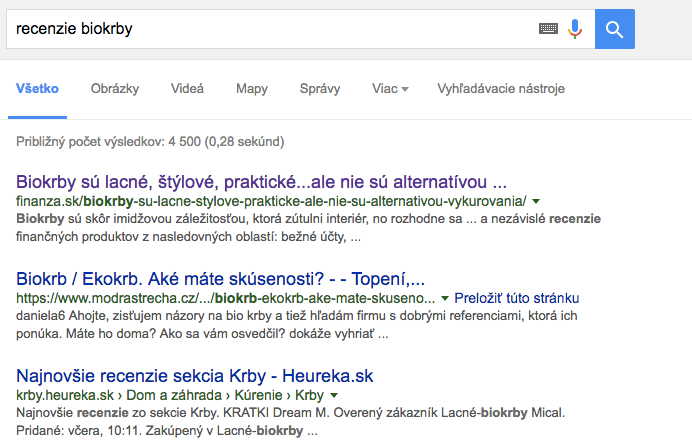
Task: Click the blue magnifier search button
Action: point(614,29)
